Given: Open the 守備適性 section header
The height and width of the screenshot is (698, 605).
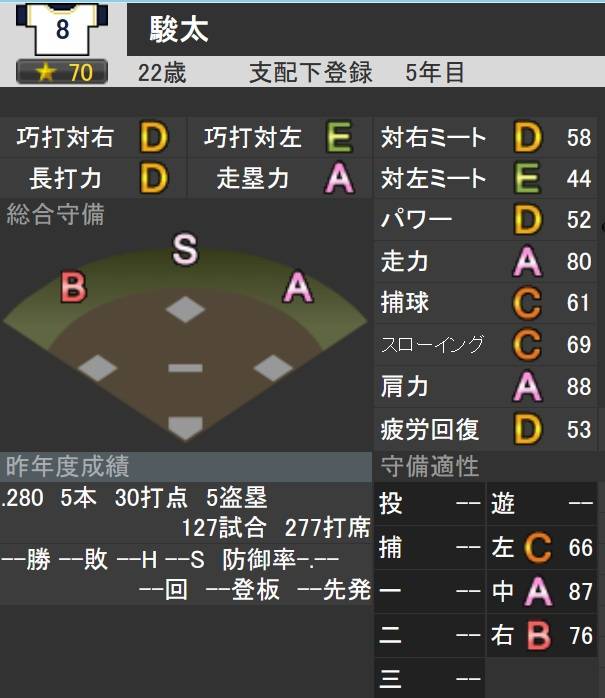Looking at the screenshot, I should [x=430, y=466].
